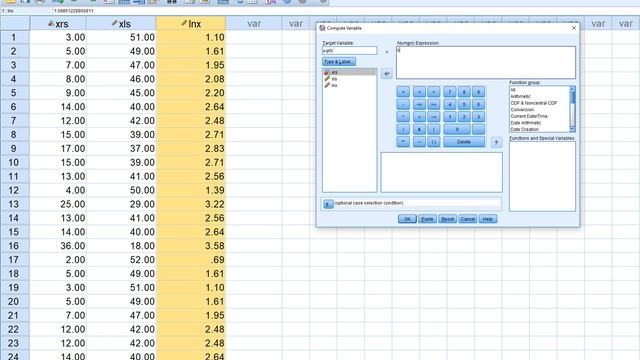The image size is (640, 360).
Task: Open the If case selection condition button
Action: click(x=328, y=204)
